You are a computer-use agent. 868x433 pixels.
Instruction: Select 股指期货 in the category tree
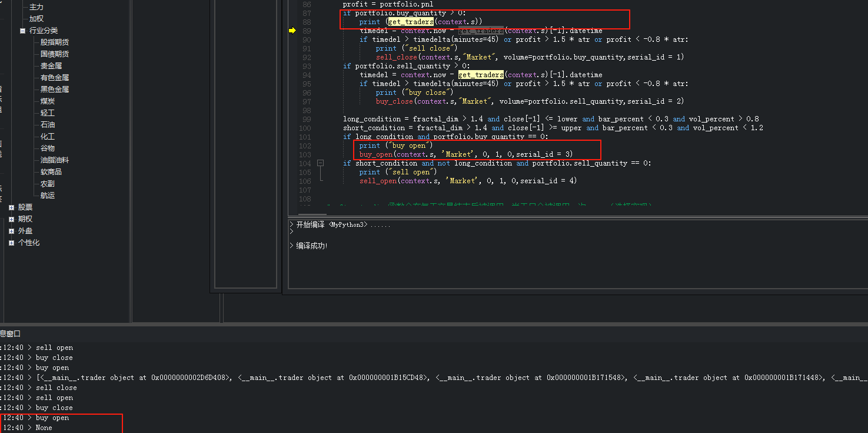point(55,42)
